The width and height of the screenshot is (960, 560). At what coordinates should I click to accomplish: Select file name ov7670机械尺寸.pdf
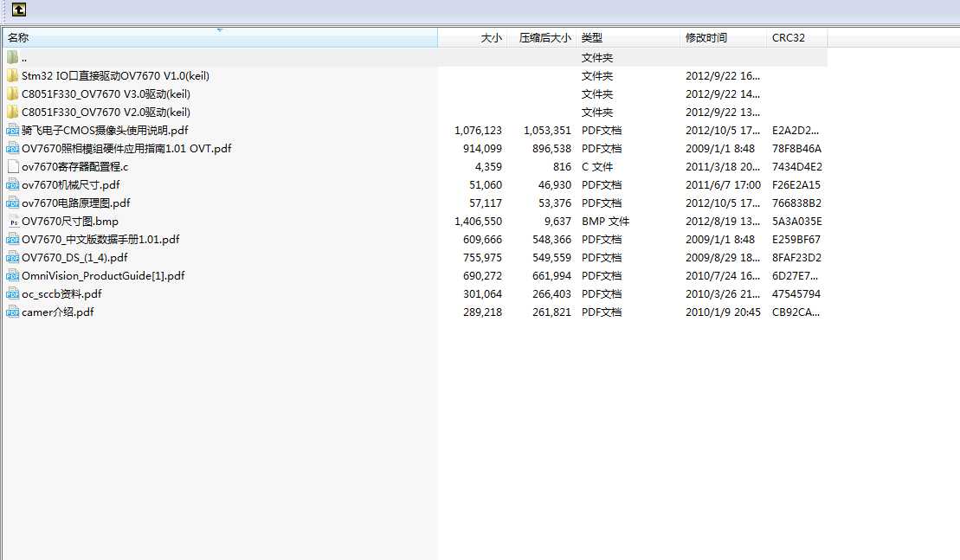[70, 185]
